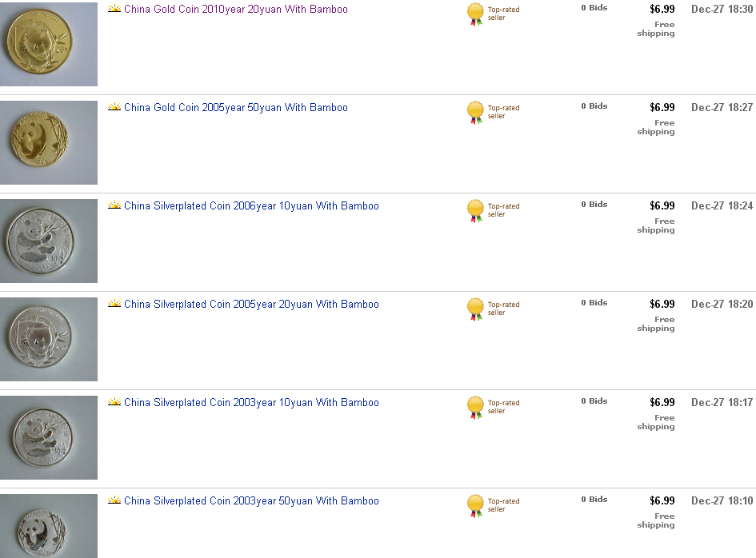Click Top-rated seller badge on 2010year gold coin row

coord(476,14)
